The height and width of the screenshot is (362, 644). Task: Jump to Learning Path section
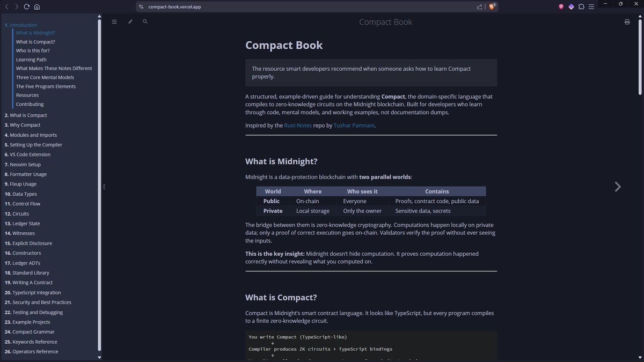coord(31,60)
